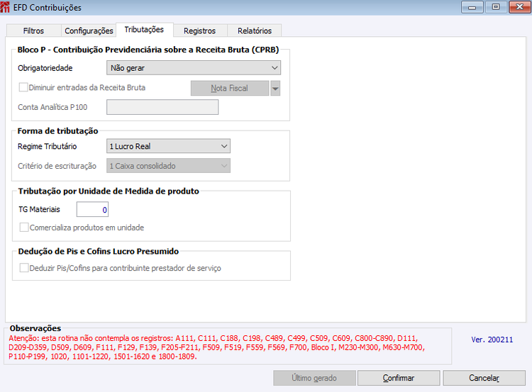Click the EFD Contribuições app icon
The height and width of the screenshot is (392, 532).
(x=5, y=7)
